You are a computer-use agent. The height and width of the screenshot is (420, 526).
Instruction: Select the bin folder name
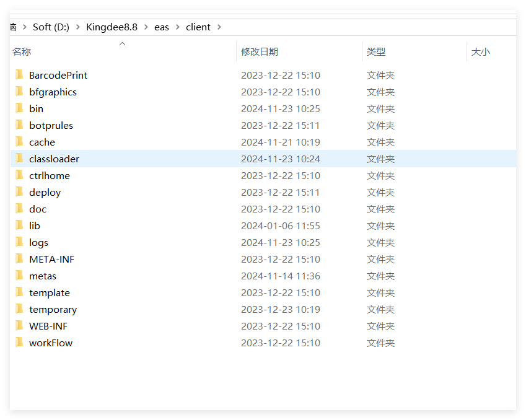36,108
